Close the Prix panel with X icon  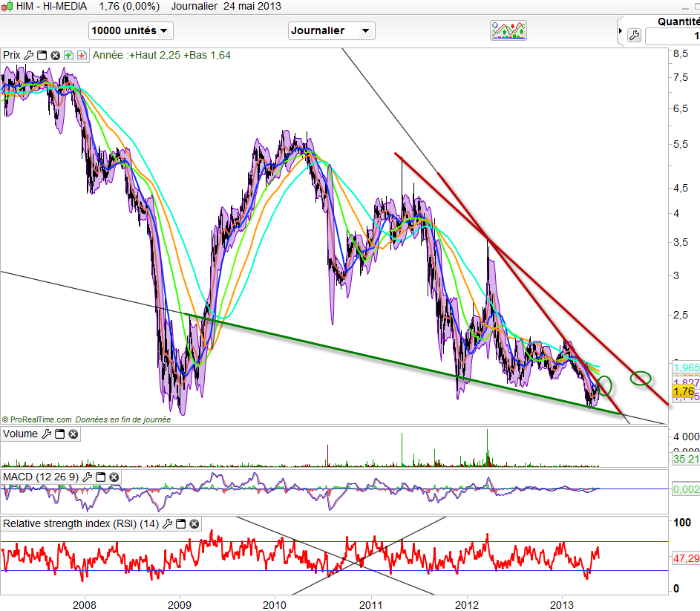[x=54, y=55]
